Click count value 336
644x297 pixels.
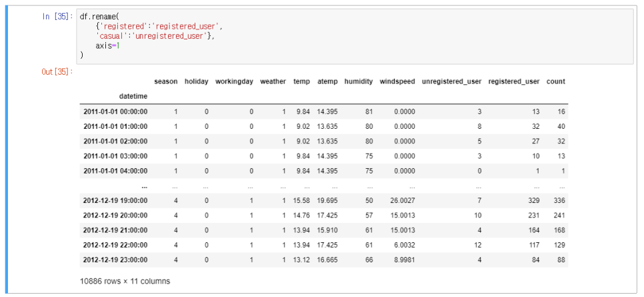pos(560,200)
